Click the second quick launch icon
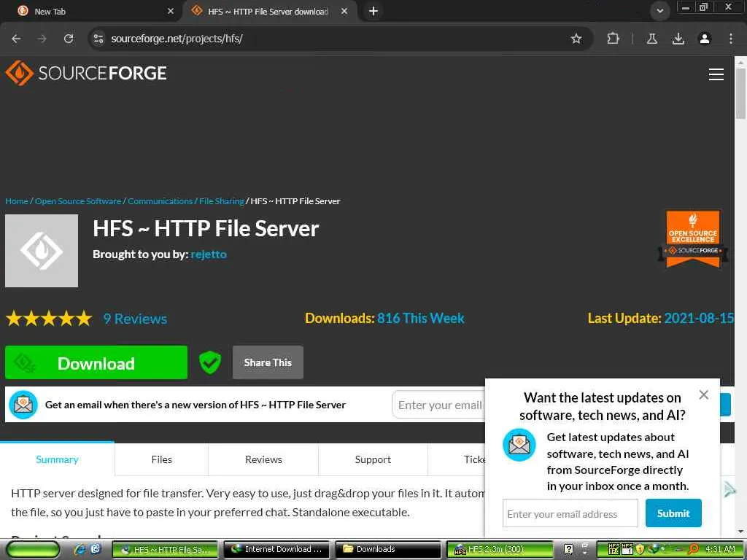The width and height of the screenshot is (747, 560). [96, 550]
